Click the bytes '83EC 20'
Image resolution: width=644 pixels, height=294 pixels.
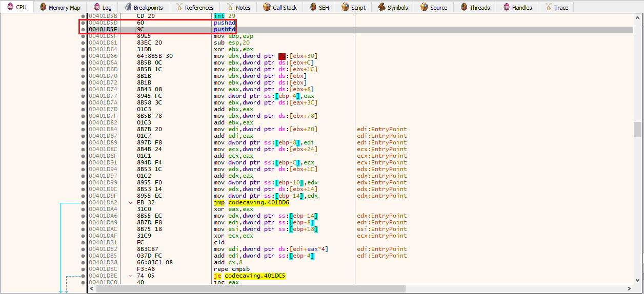(149, 43)
